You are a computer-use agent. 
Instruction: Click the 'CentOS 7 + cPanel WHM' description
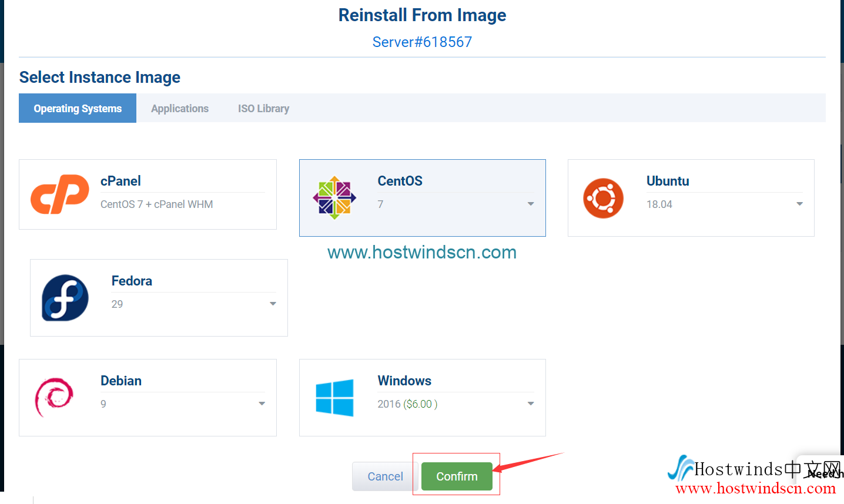pyautogui.click(x=157, y=204)
